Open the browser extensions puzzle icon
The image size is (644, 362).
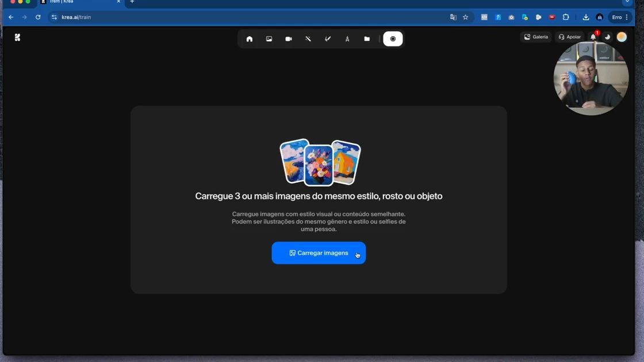(566, 17)
